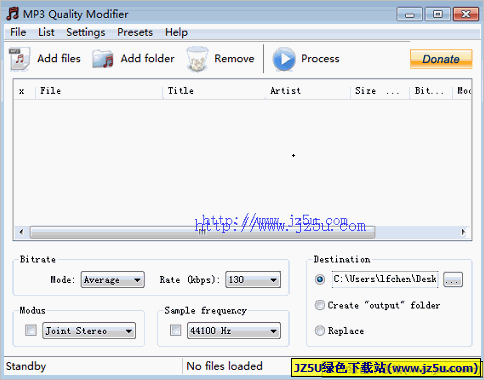Screen dimensions: 484x380
Task: Click the x column header
Action: [25, 91]
